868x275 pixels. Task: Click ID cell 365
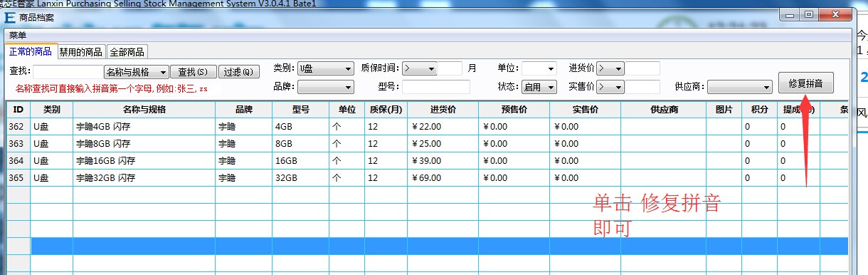[18, 178]
